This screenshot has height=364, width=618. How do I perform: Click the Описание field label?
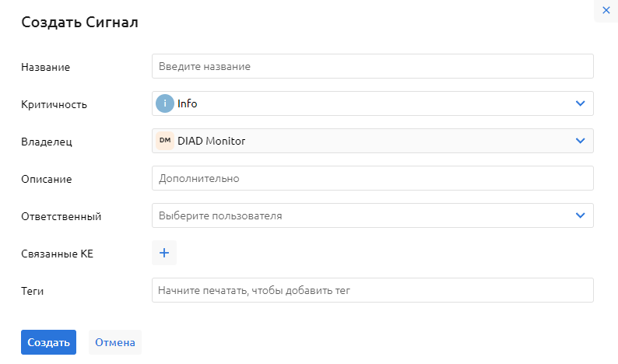(47, 180)
